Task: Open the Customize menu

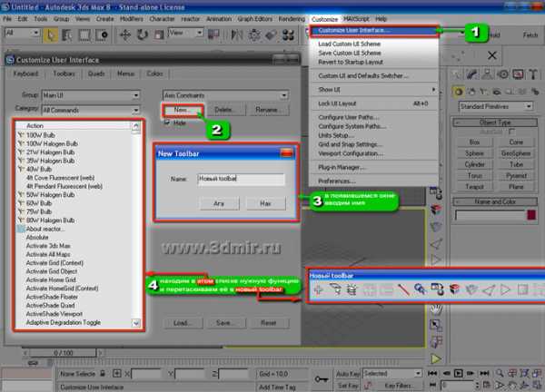Action: point(324,19)
